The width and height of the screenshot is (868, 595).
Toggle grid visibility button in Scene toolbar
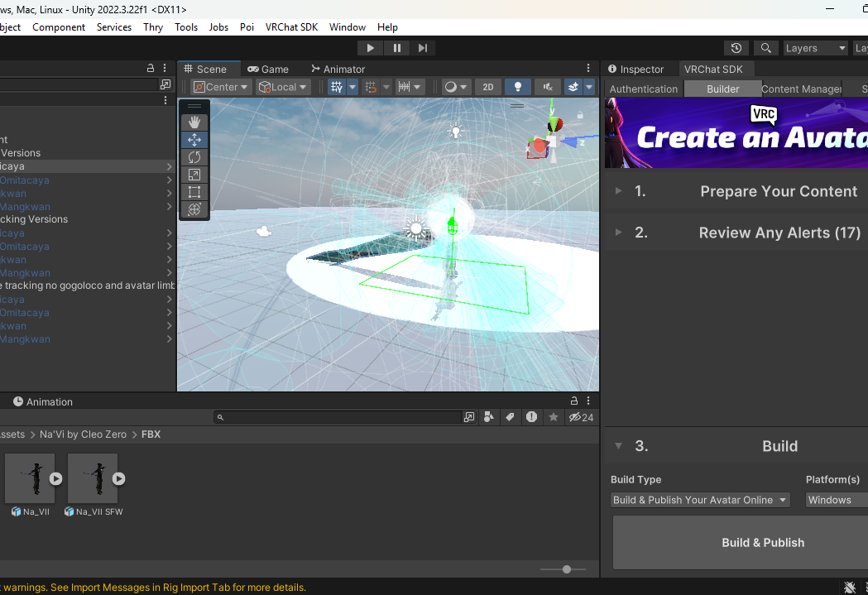point(337,87)
